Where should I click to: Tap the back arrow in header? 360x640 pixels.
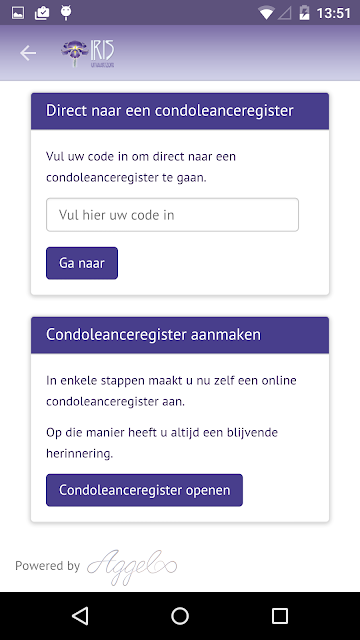(x=28, y=53)
